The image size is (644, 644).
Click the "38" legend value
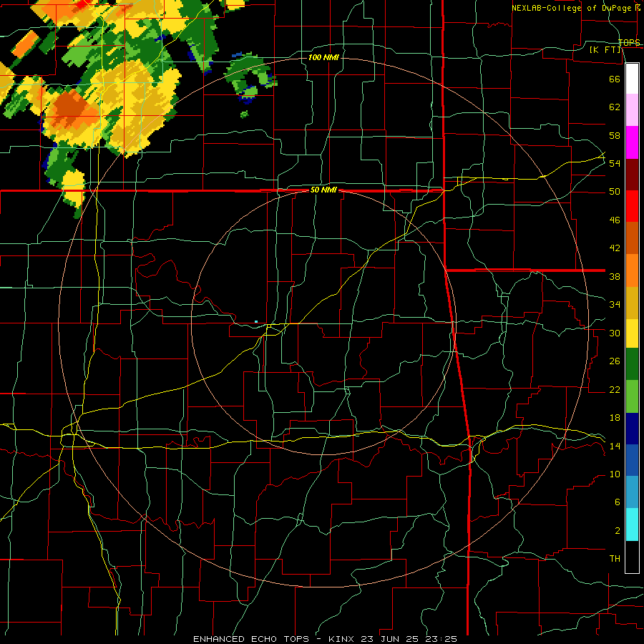[x=615, y=276]
